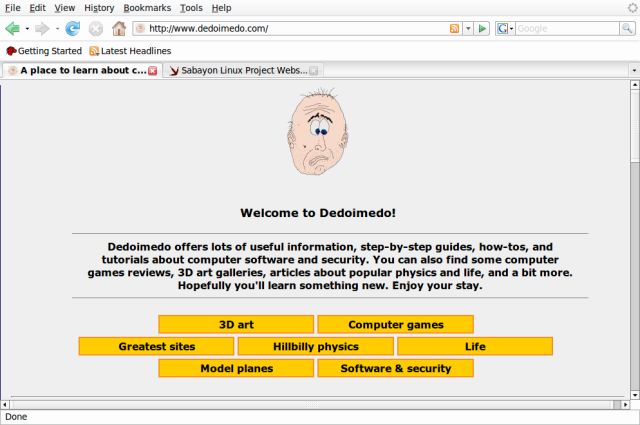
Task: Click the horizontal scrollbar thumb
Action: [311, 405]
